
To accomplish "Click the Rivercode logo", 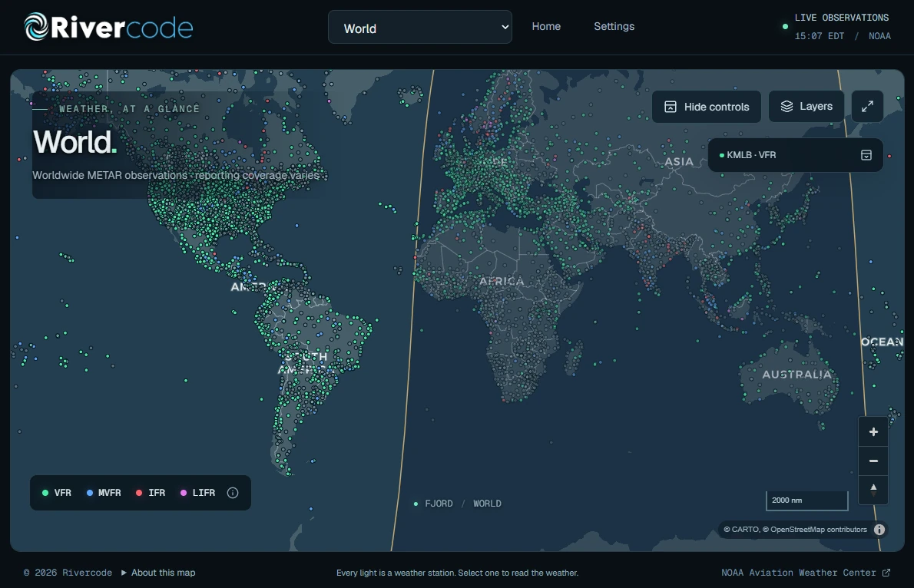I will [x=108, y=27].
